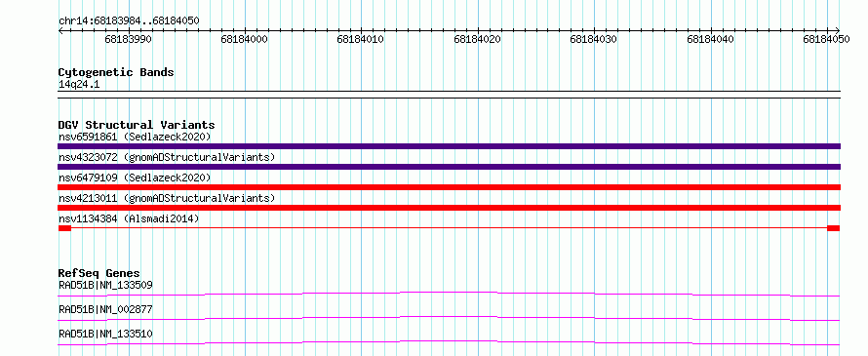This screenshot has width=868, height=356.
Task: Click the 14q24.1 band label
Action: point(79,85)
